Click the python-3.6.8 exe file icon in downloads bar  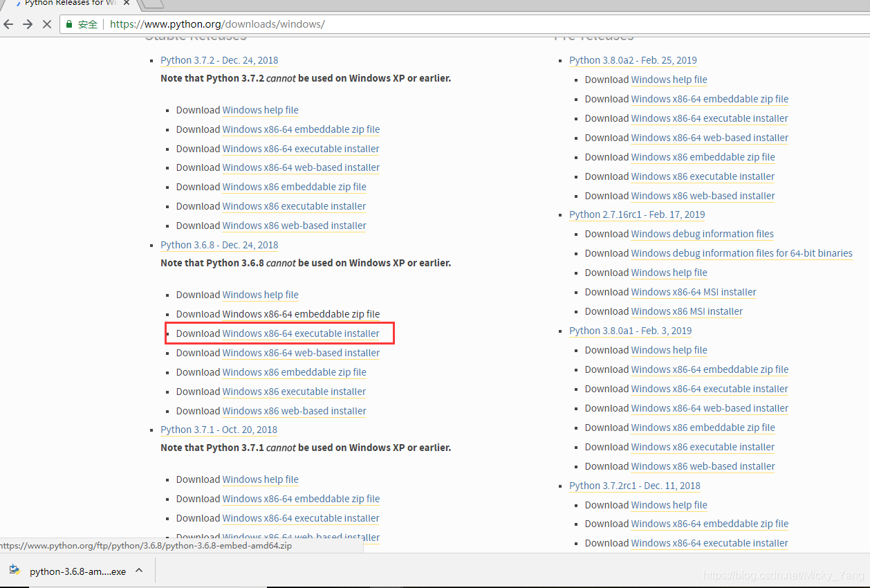click(x=15, y=571)
